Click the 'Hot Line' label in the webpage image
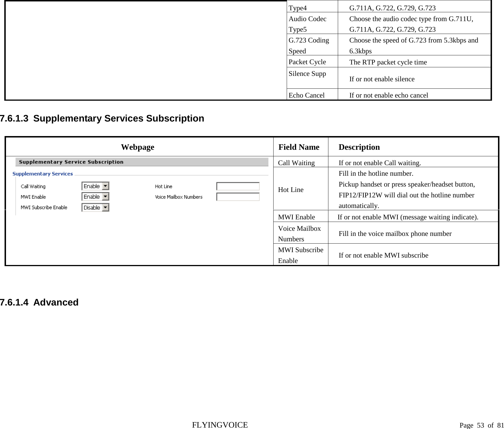The width and height of the screenshot is (504, 429). point(164,187)
